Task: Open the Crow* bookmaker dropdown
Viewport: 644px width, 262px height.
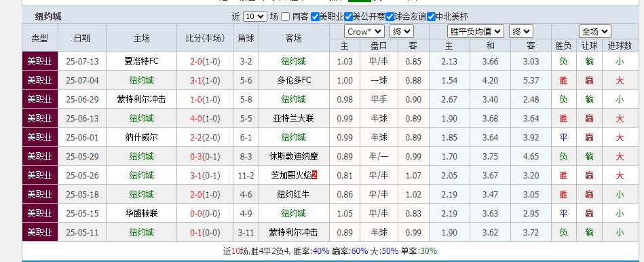Action: [364, 32]
